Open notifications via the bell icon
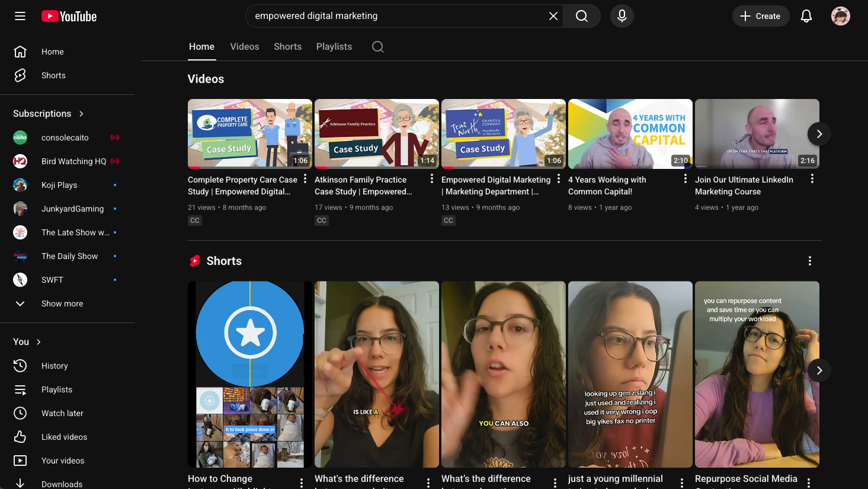This screenshot has height=489, width=868. [x=806, y=16]
